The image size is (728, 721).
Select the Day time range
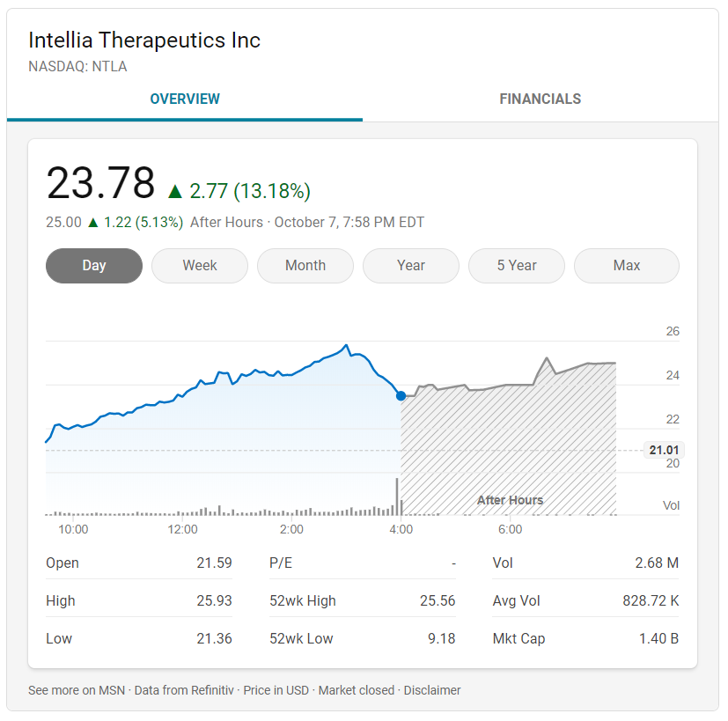94,266
